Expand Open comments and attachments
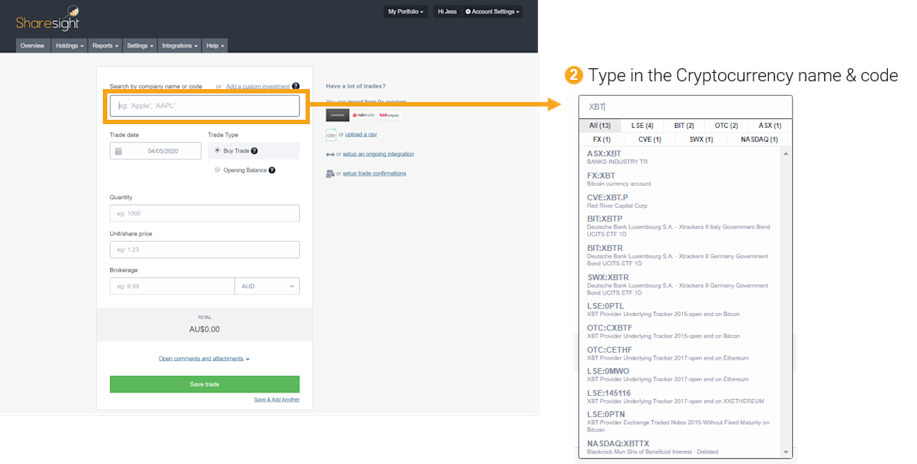 [204, 359]
